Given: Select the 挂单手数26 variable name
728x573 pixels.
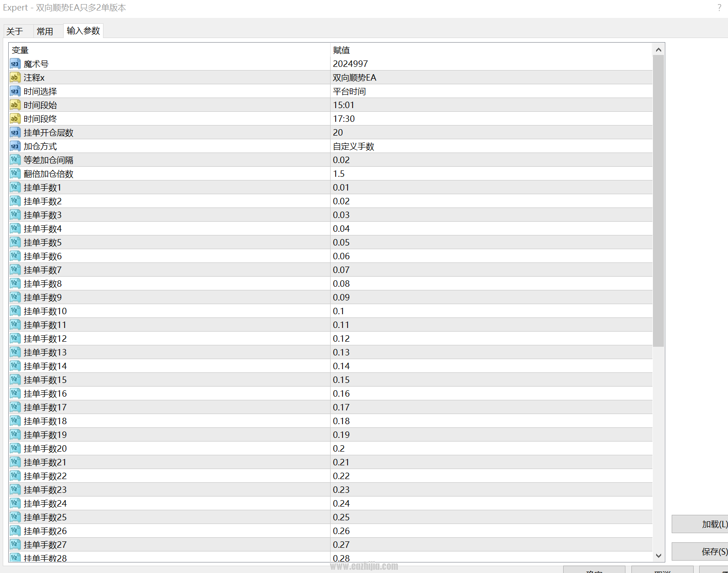Looking at the screenshot, I should pos(45,531).
